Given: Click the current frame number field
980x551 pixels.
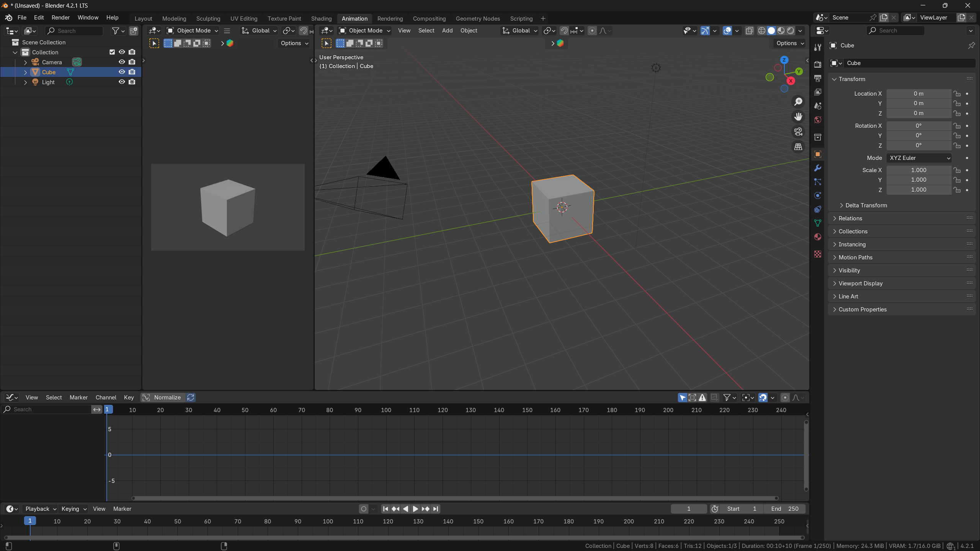Looking at the screenshot, I should click(x=689, y=509).
